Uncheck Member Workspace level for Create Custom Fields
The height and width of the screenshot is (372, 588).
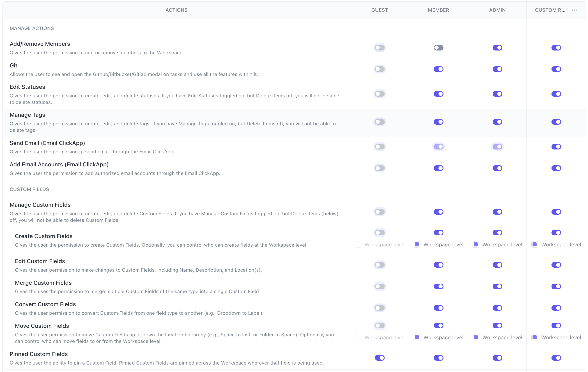click(x=417, y=244)
